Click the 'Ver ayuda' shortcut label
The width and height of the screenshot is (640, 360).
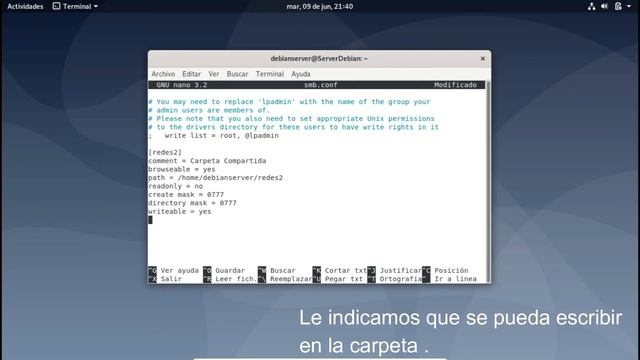point(180,271)
